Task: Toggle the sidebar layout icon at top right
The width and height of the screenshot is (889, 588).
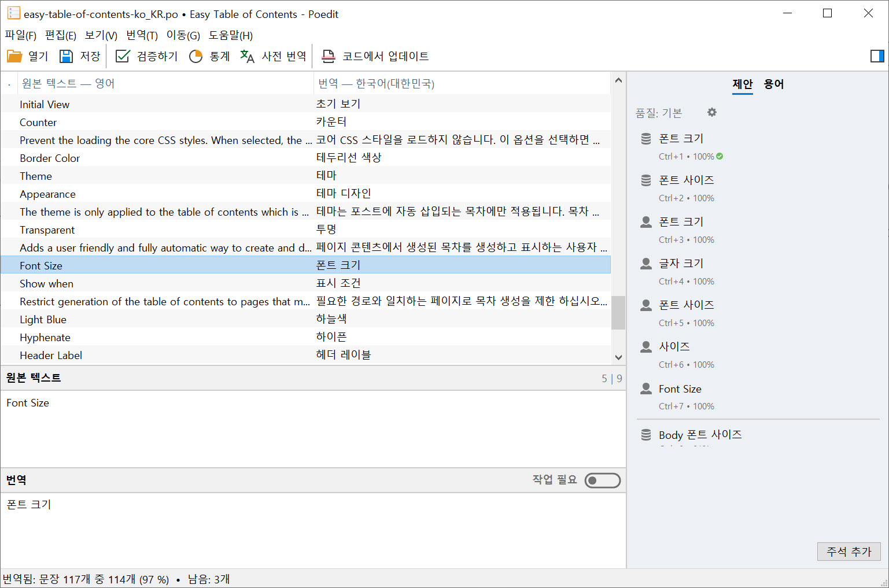Action: tap(877, 56)
